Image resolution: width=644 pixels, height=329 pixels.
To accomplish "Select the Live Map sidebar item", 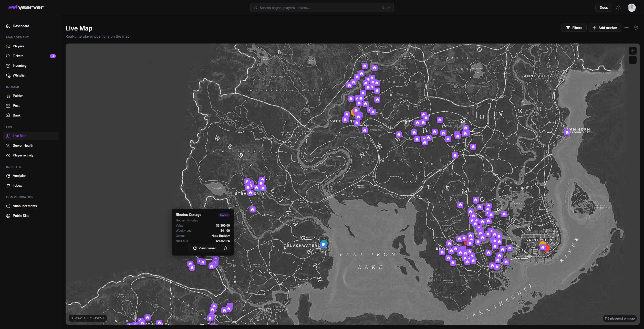I will pyautogui.click(x=31, y=136).
